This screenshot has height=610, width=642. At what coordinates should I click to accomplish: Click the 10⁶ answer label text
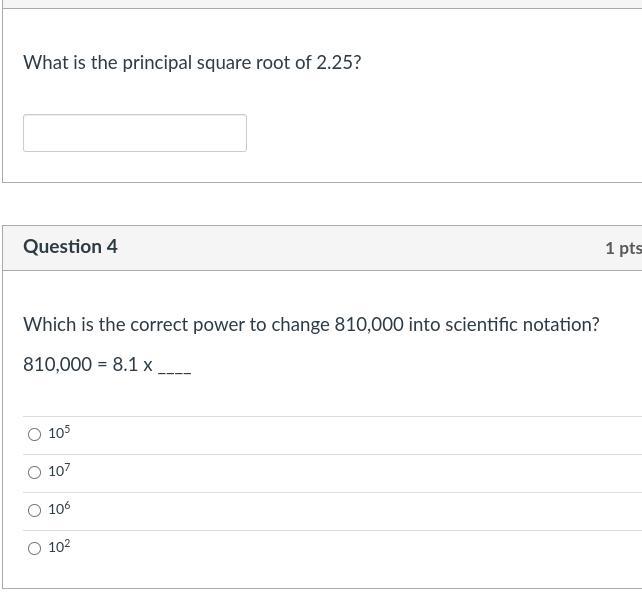click(59, 509)
